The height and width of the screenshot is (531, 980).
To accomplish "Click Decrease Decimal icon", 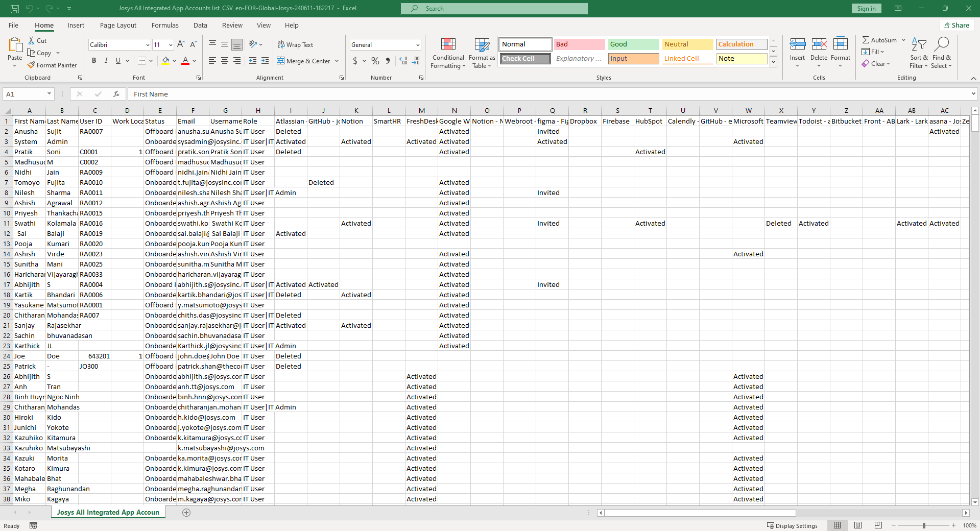I will pyautogui.click(x=416, y=61).
